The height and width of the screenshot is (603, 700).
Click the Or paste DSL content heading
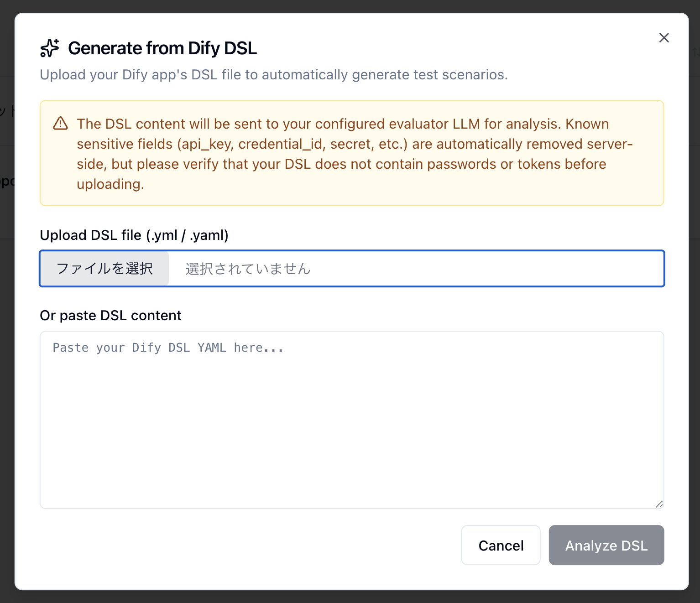(x=110, y=315)
